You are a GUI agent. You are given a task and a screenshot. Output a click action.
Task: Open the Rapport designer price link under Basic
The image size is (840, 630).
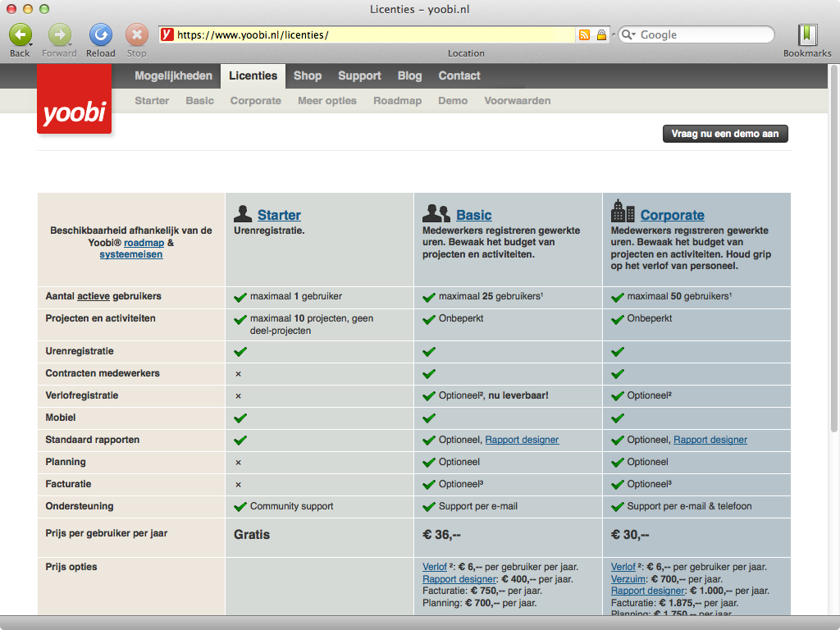click(x=459, y=579)
